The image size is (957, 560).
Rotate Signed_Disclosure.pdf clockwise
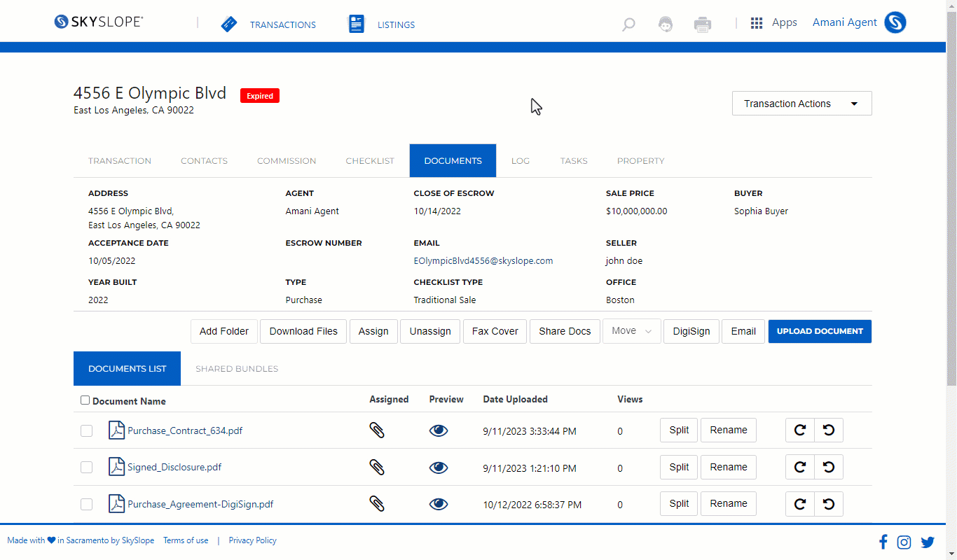[x=800, y=467]
